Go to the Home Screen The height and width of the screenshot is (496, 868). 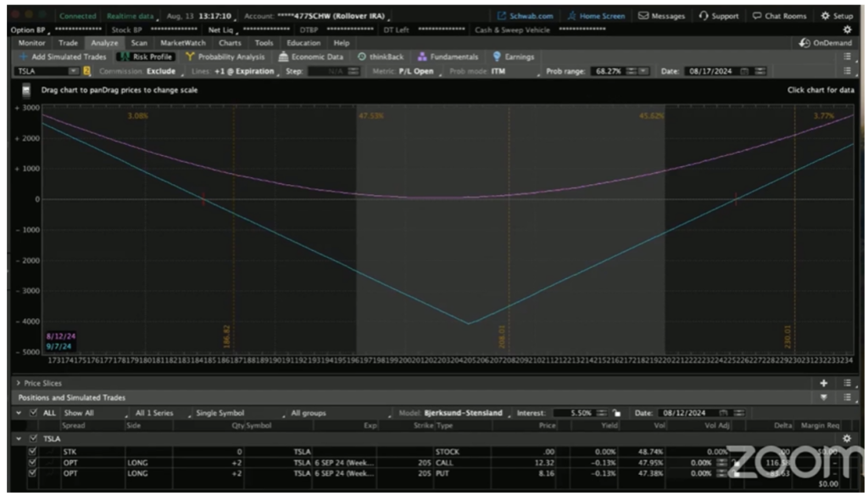click(x=596, y=16)
